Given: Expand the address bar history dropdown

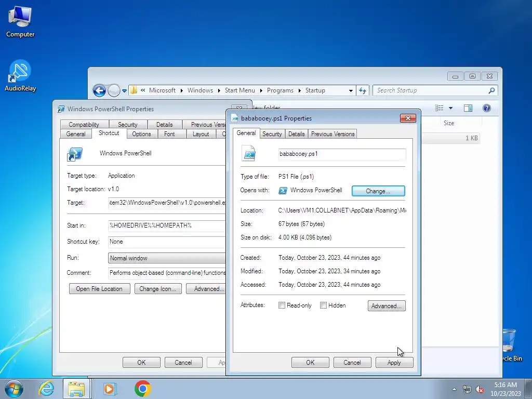Looking at the screenshot, I should (x=351, y=90).
